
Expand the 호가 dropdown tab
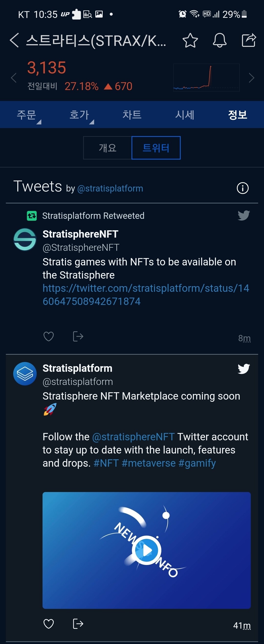[79, 115]
